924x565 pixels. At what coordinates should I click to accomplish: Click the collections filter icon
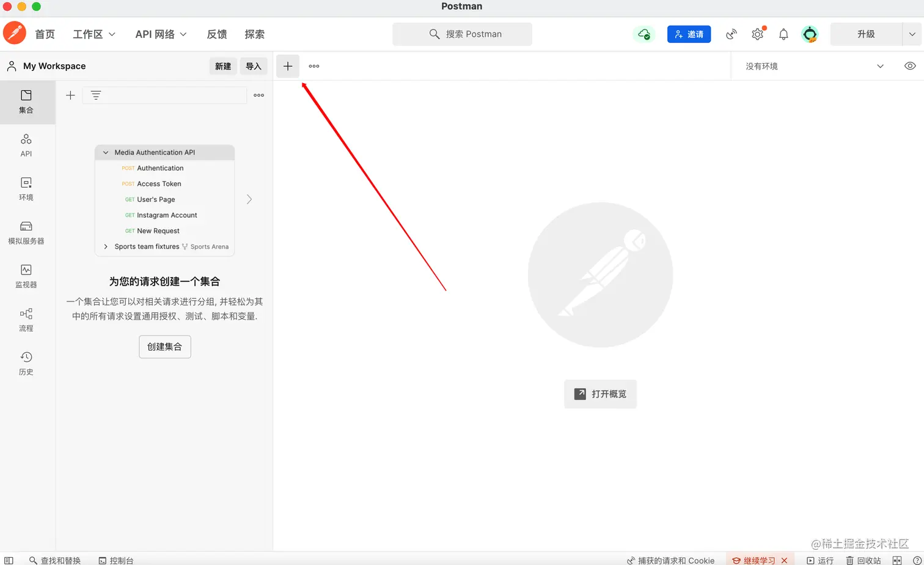(96, 95)
